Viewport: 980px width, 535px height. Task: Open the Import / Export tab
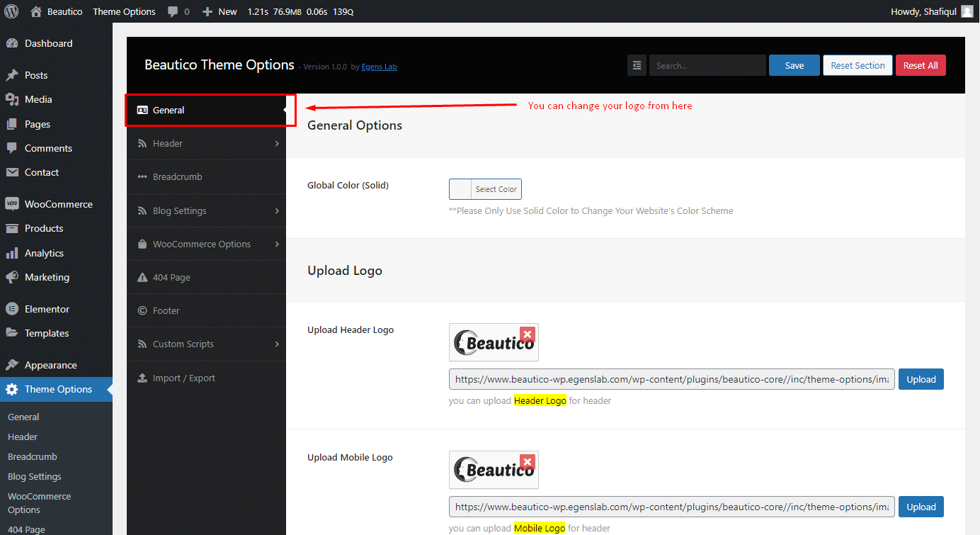click(x=207, y=378)
